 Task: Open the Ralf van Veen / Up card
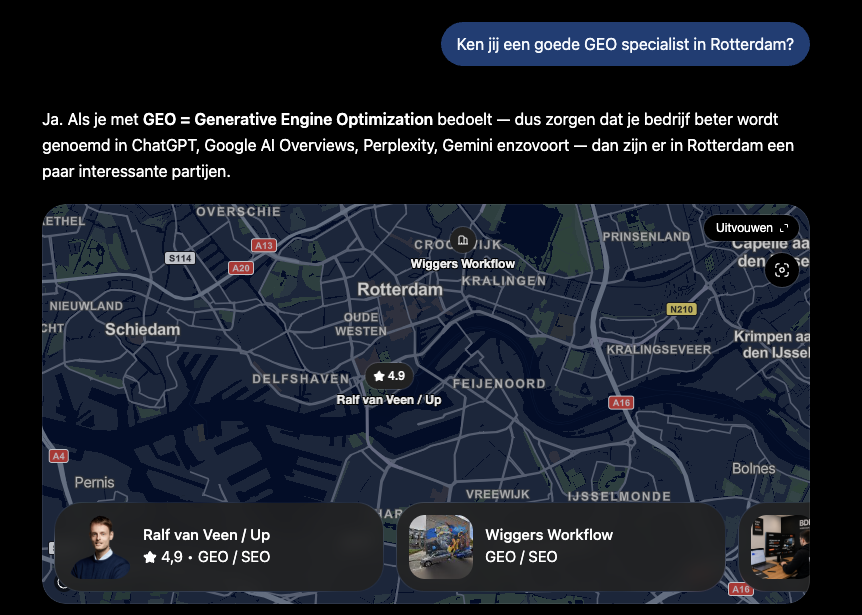pos(219,546)
